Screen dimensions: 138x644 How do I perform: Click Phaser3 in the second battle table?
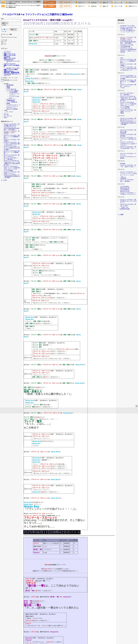(37, 553)
